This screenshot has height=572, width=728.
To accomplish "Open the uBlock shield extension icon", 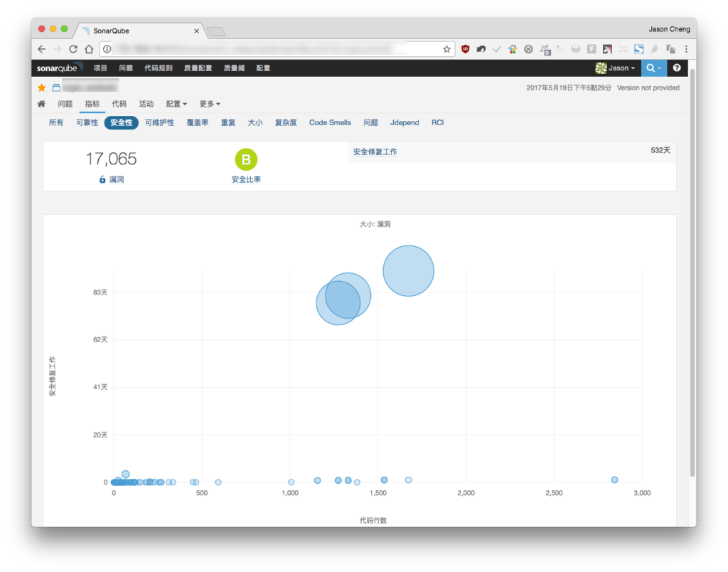I will [465, 49].
